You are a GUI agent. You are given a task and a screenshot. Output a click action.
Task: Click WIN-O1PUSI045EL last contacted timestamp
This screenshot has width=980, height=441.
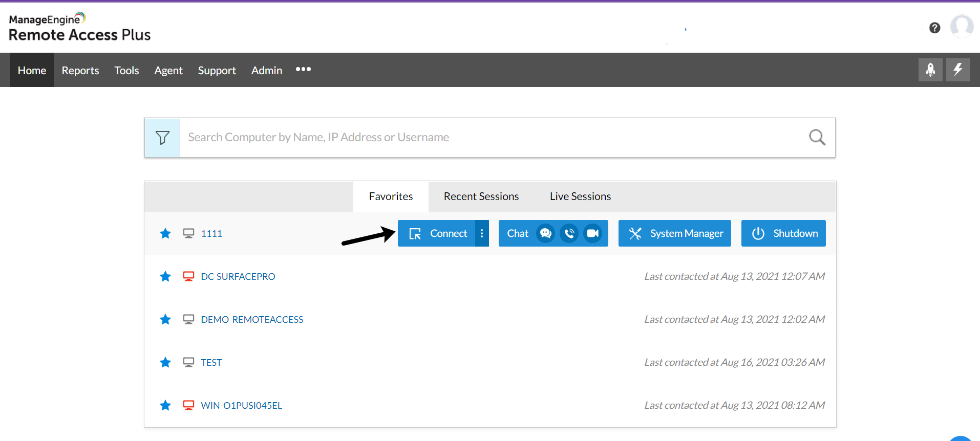[735, 405]
